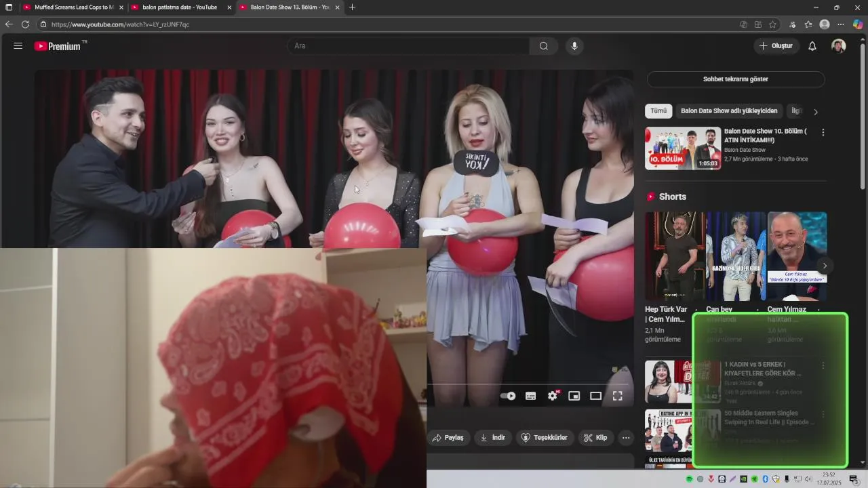This screenshot has width=868, height=488.
Task: Reload the page
Action: point(25,24)
